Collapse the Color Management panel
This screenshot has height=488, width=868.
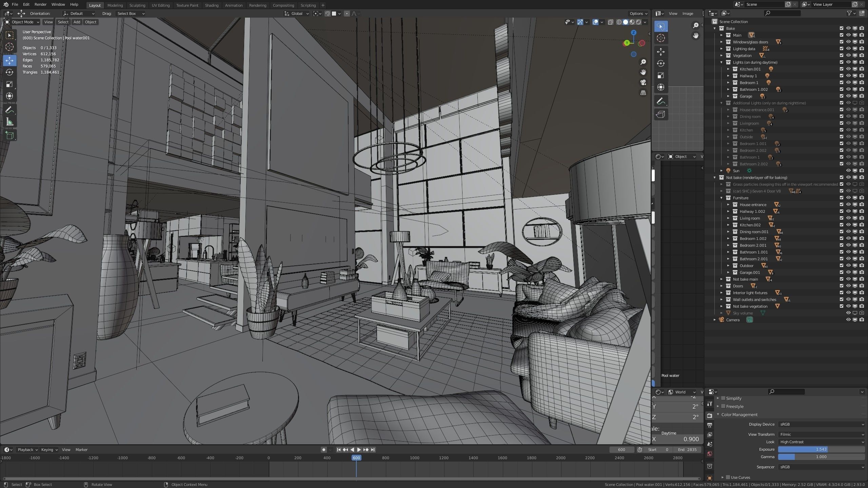(718, 414)
